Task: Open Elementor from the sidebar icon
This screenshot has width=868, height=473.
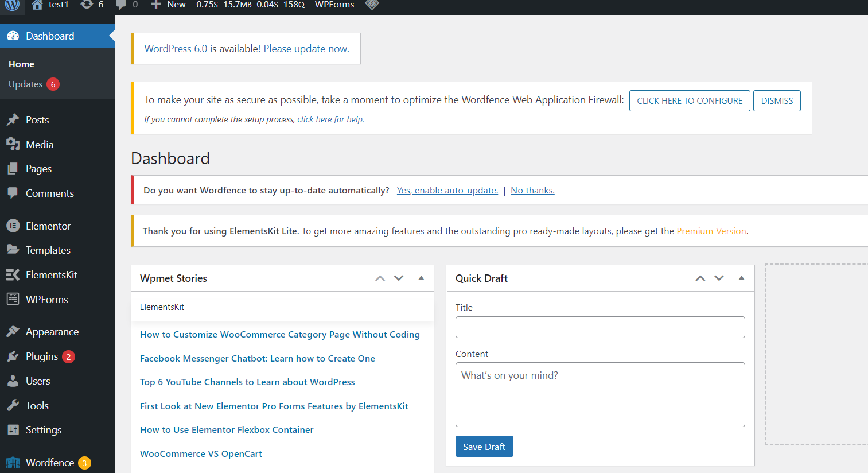Action: tap(13, 226)
